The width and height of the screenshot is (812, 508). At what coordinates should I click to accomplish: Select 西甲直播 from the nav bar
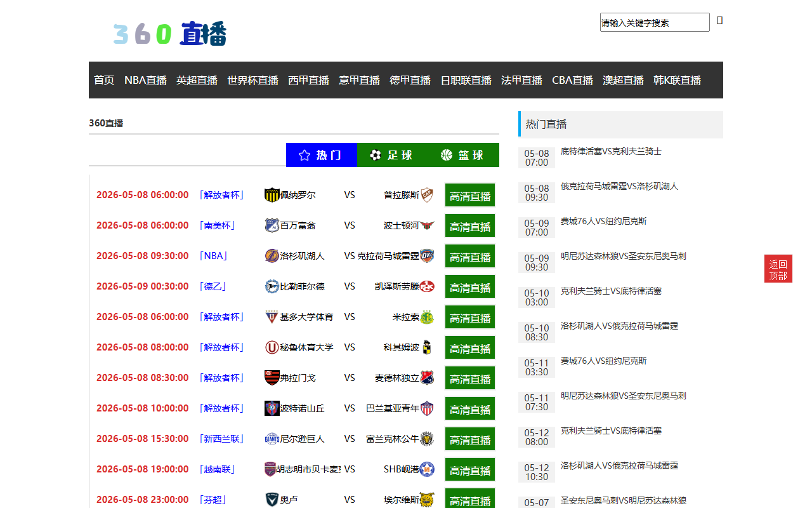[308, 80]
